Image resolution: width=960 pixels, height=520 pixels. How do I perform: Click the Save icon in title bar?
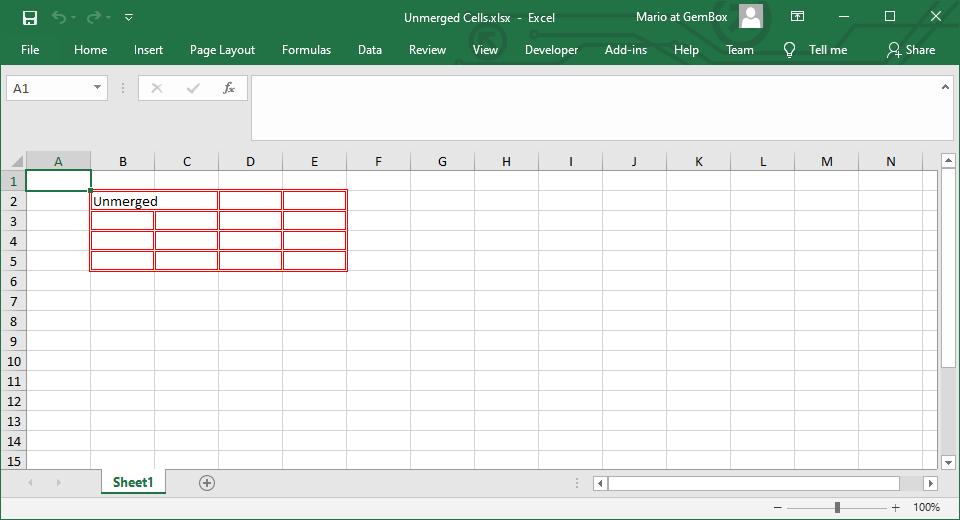(x=30, y=18)
